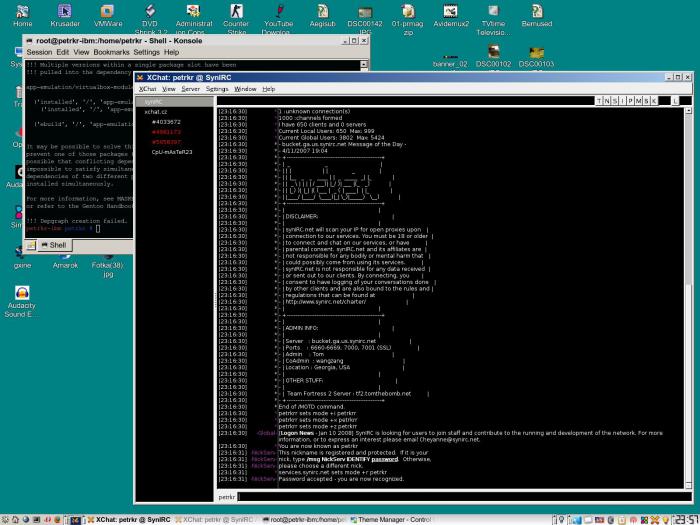Open the TVtime Television desktop icon
The image size is (700, 525).
coord(493,18)
